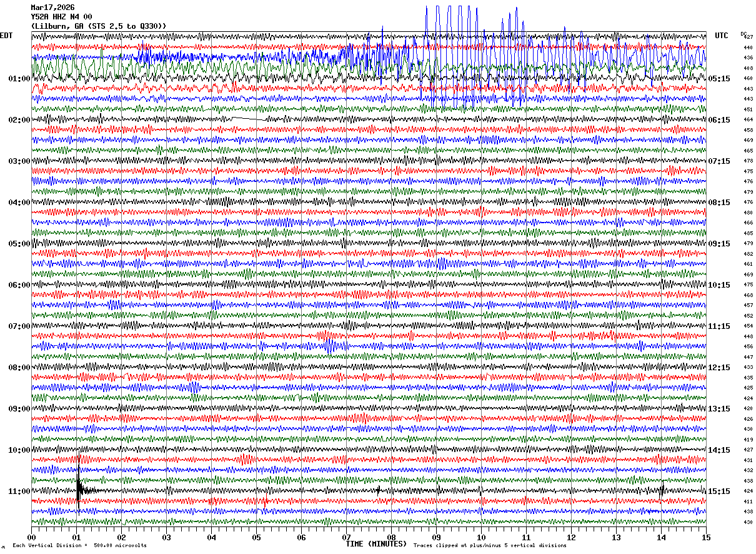Click the bottom minute-axis tick label '03'
Viewport: 756px width, 554px height.
[166, 537]
